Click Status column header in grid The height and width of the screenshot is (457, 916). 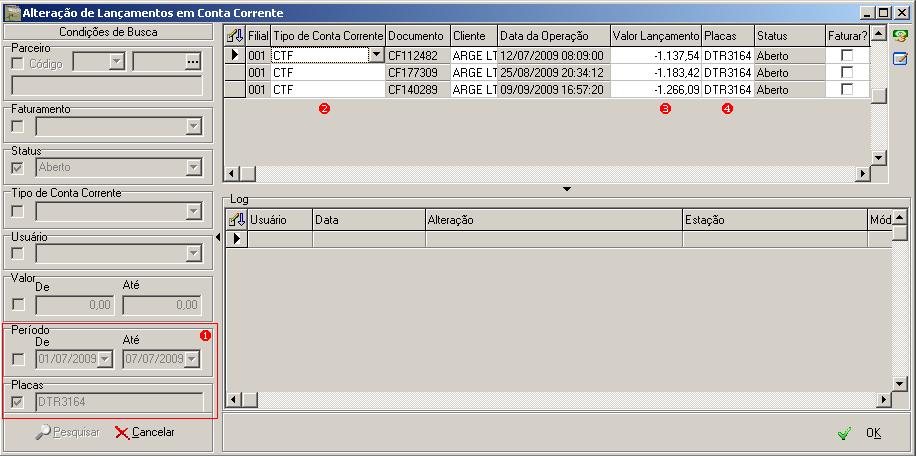point(790,36)
